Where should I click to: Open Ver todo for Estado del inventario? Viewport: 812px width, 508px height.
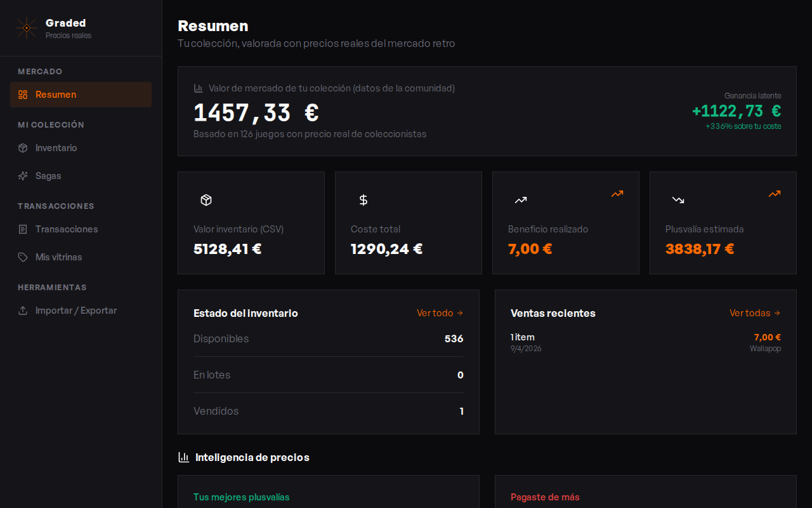point(440,312)
